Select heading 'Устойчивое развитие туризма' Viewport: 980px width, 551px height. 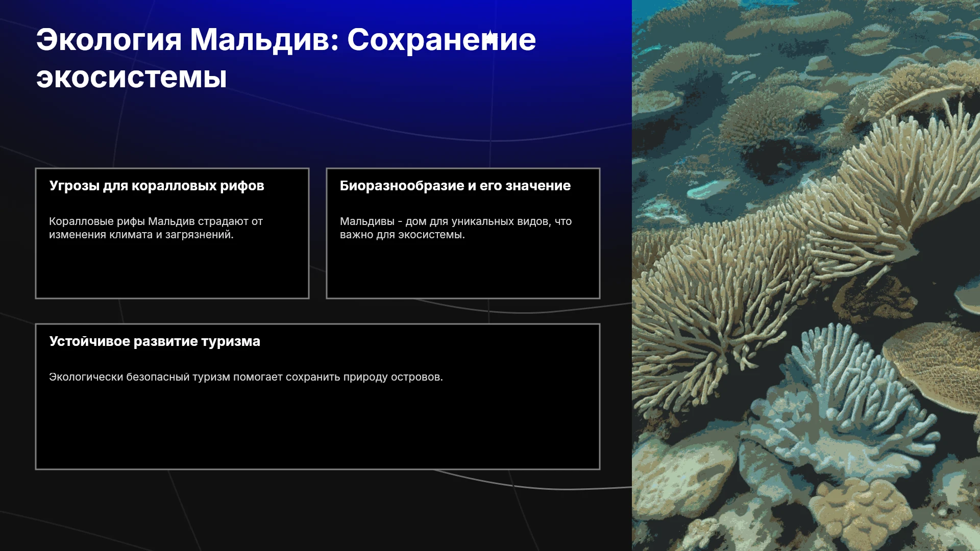point(155,341)
